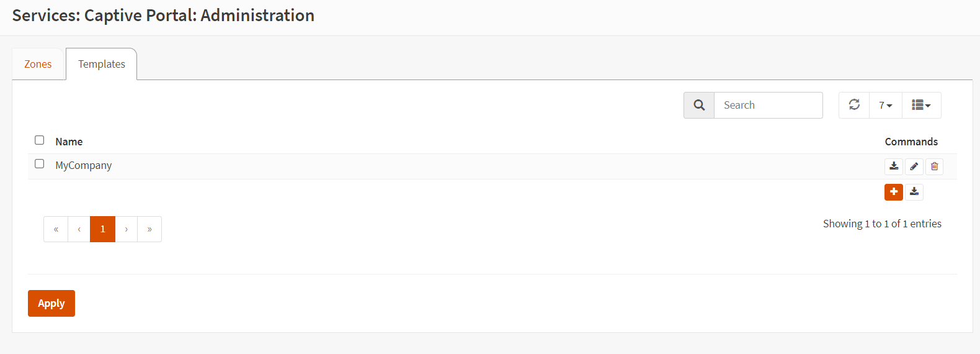Go to the previous page

(x=79, y=229)
